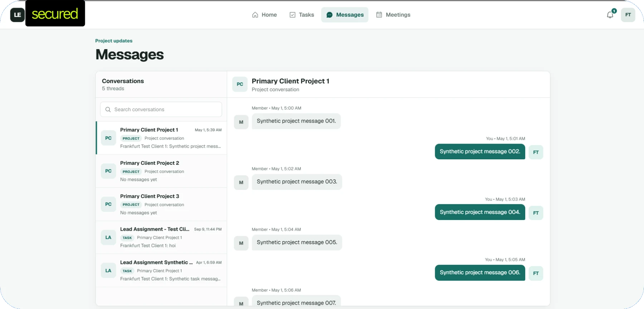
Task: Click timestamp 'Sep 9, 11:44 PM'
Action: pos(208,229)
